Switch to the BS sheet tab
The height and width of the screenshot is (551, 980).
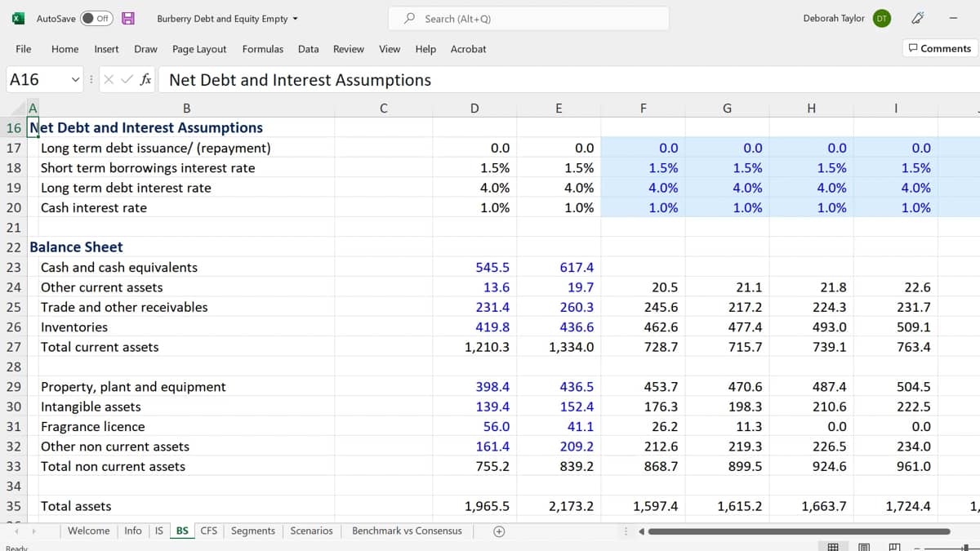click(x=182, y=531)
